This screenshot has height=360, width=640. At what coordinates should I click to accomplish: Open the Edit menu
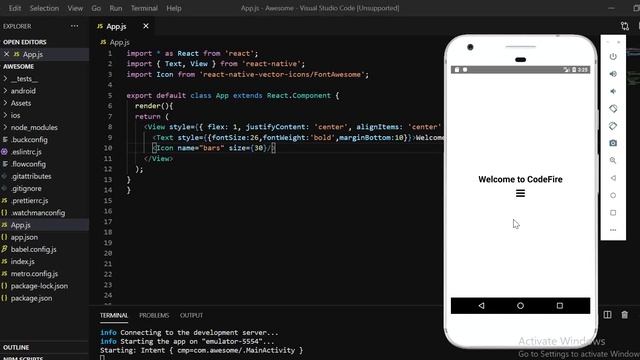(15, 8)
